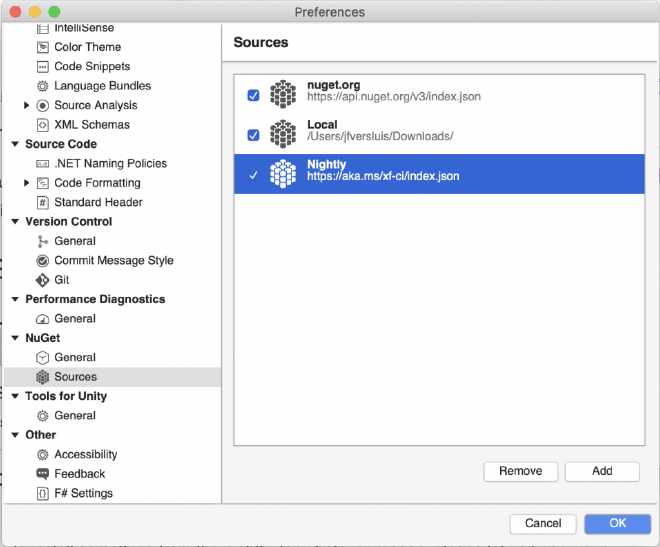Click the https://aka.ms/xf-ci/index.json URL text
Viewport: 660px width, 547px height.
click(x=383, y=176)
